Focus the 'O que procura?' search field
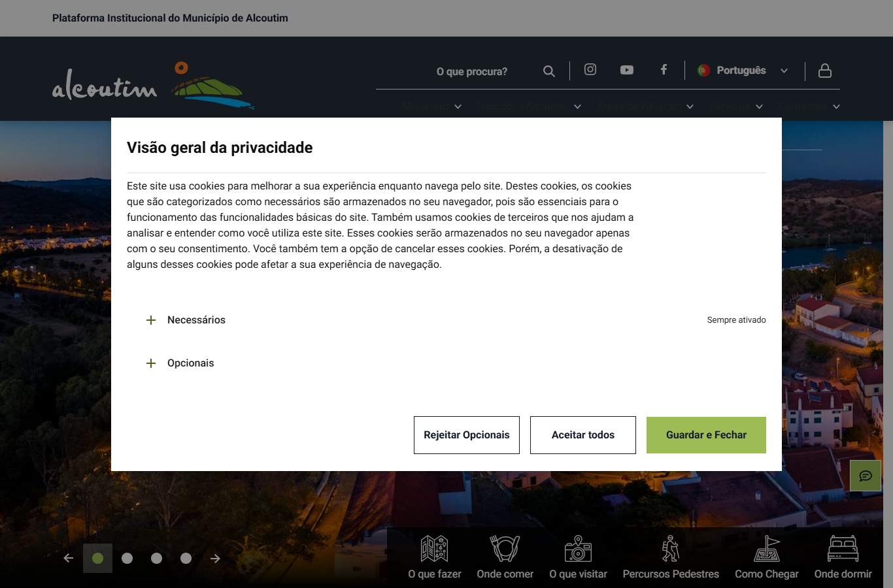 [x=472, y=71]
